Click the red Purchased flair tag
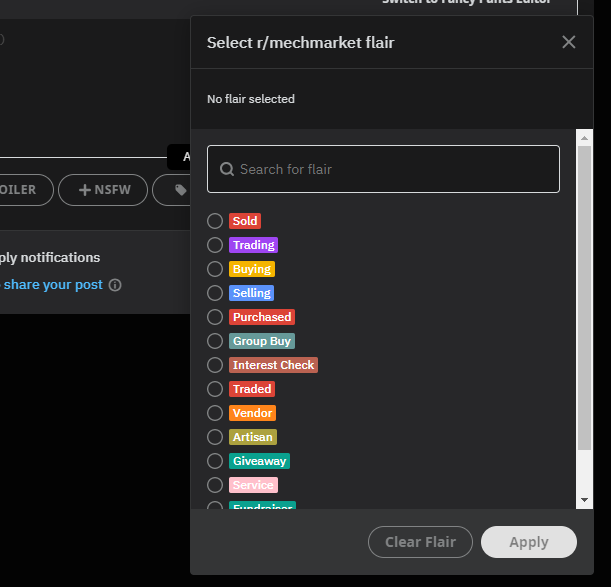 point(262,317)
